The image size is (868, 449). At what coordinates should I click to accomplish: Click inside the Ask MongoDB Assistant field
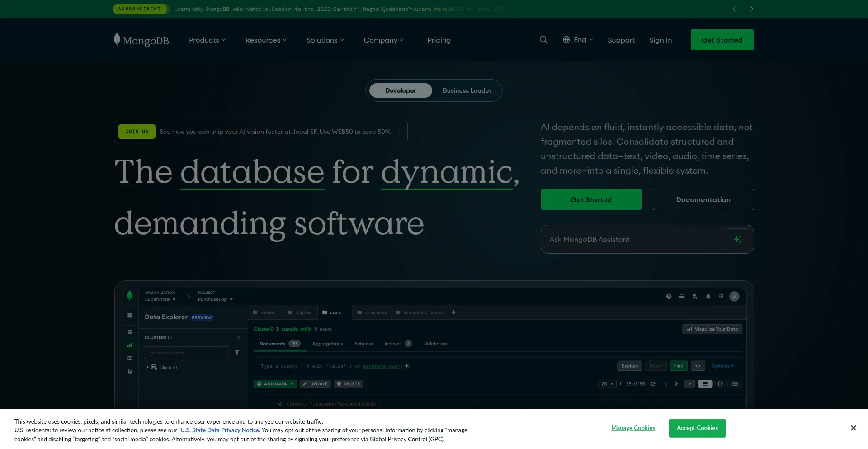click(x=633, y=239)
